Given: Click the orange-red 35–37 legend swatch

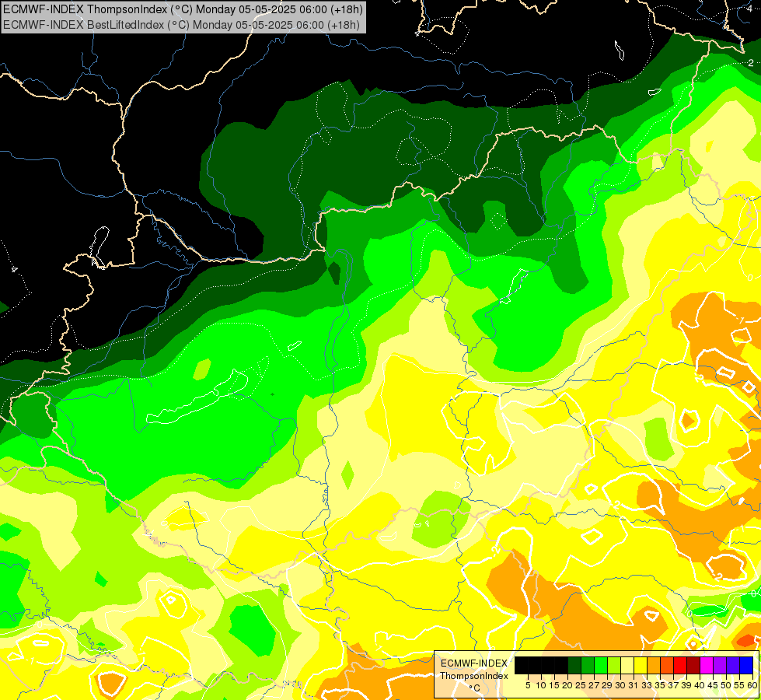Looking at the screenshot, I should (667, 666).
